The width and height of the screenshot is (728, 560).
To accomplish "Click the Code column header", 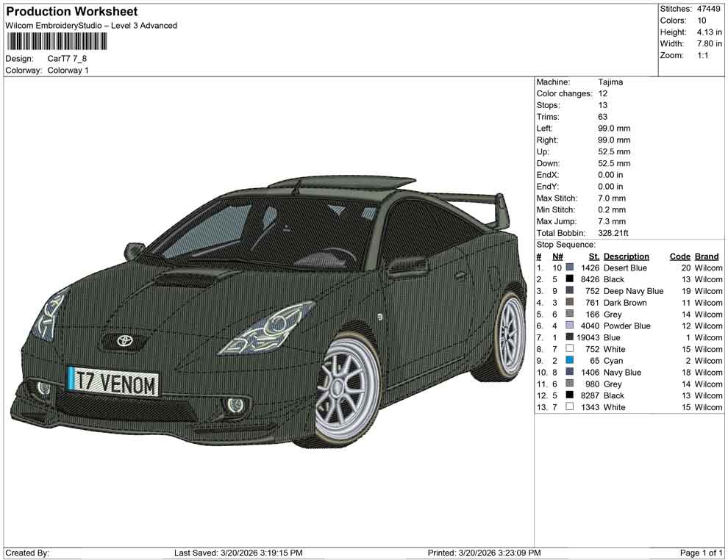I will click(679, 256).
